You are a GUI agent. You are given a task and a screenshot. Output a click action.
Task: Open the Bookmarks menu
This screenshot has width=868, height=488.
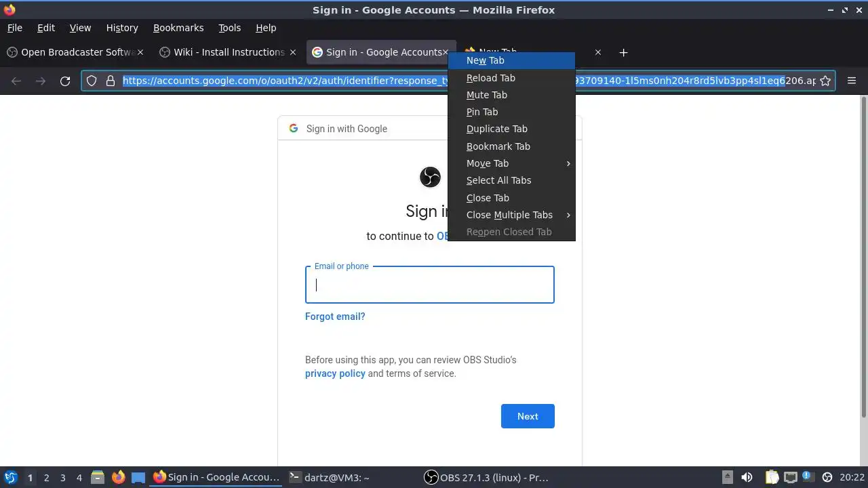[x=178, y=28]
